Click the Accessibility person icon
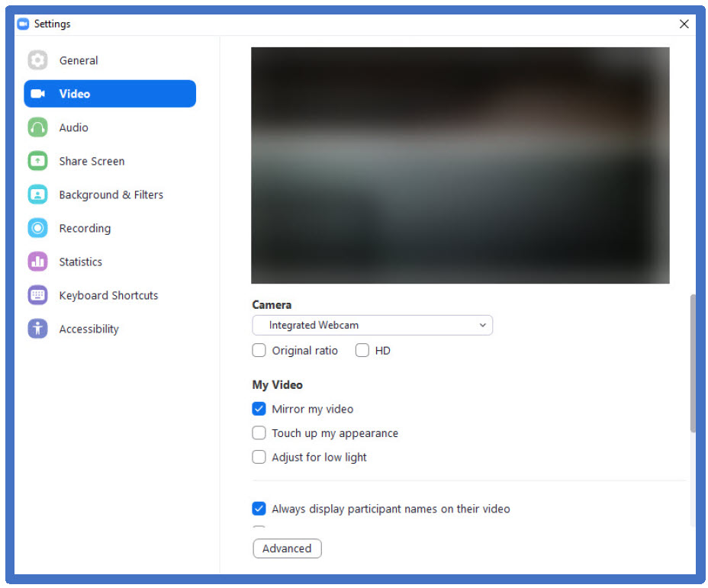This screenshot has height=588, width=708. pos(37,329)
